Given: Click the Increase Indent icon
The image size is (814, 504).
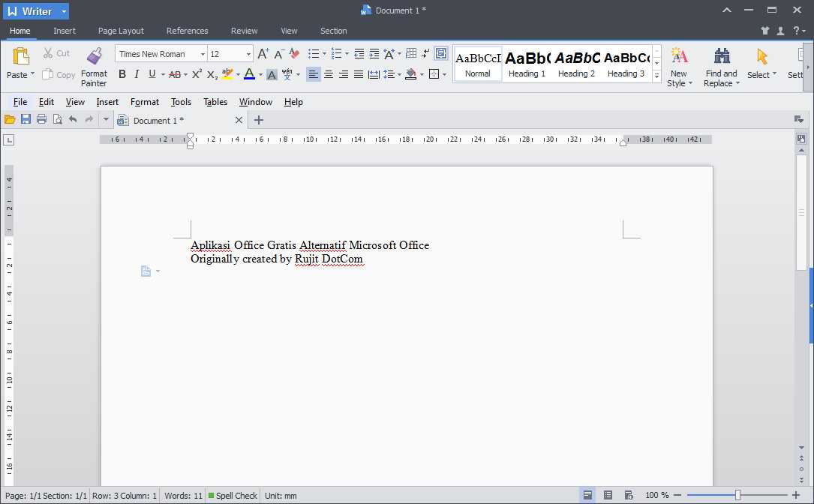Looking at the screenshot, I should [374, 53].
